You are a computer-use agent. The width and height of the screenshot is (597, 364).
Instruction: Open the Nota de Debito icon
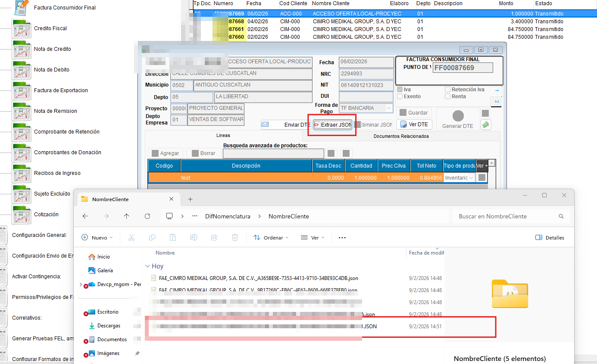click(x=22, y=70)
